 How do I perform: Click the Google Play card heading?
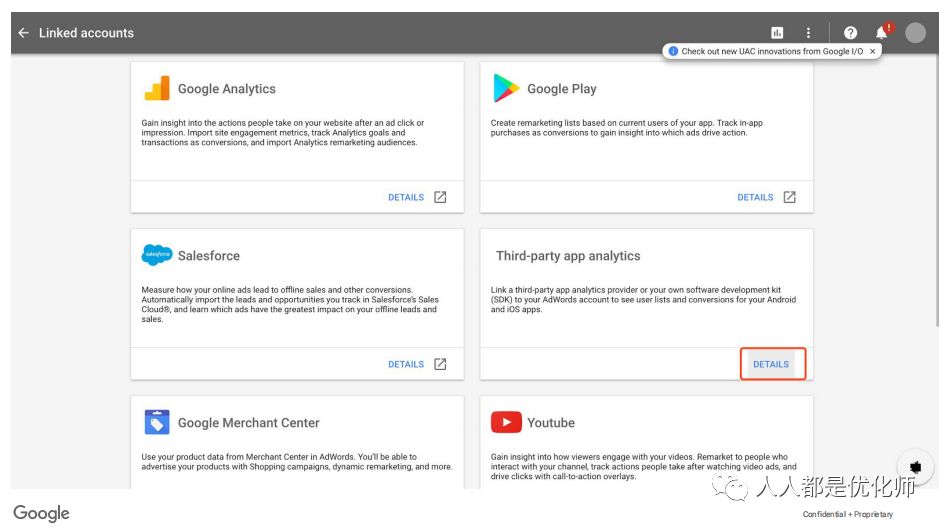(562, 89)
